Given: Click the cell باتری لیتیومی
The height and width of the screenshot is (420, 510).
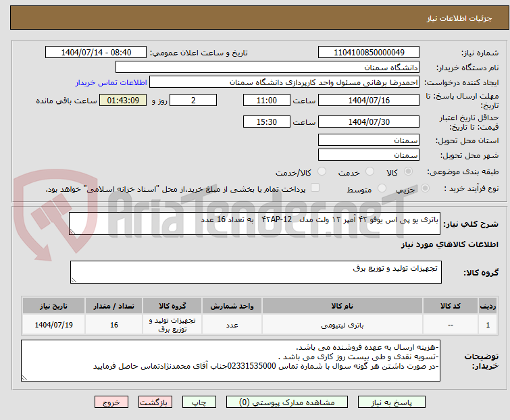Looking at the screenshot, I should pyautogui.click(x=342, y=325).
